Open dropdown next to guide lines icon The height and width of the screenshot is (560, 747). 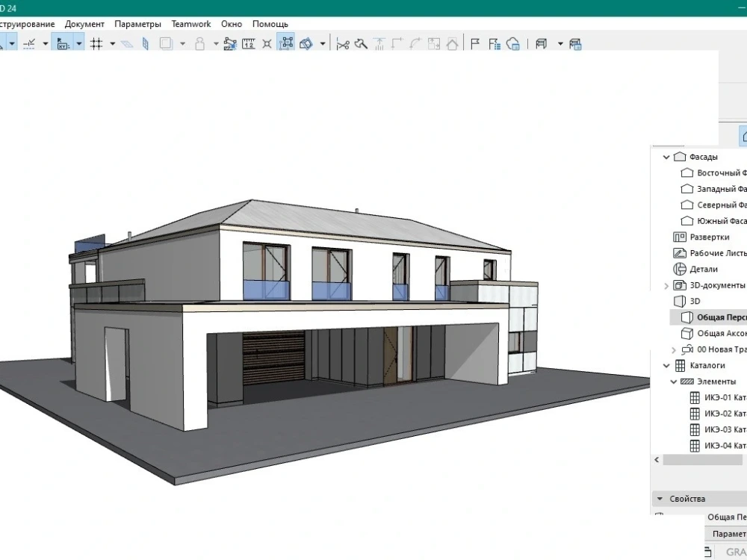[x=46, y=44]
